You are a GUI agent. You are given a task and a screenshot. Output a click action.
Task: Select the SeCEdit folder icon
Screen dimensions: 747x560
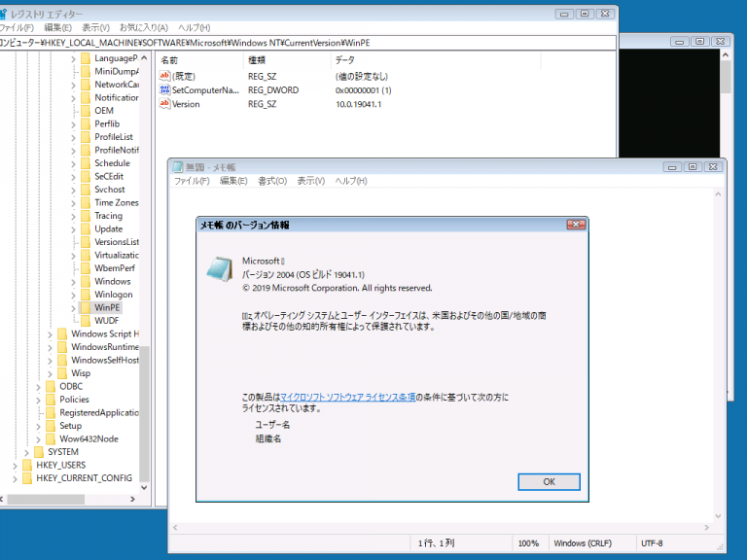coord(86,176)
